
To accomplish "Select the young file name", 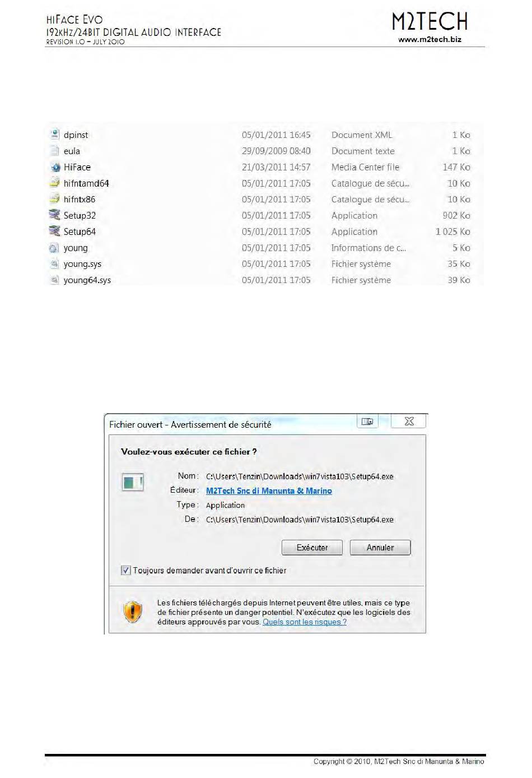I will coord(76,248).
